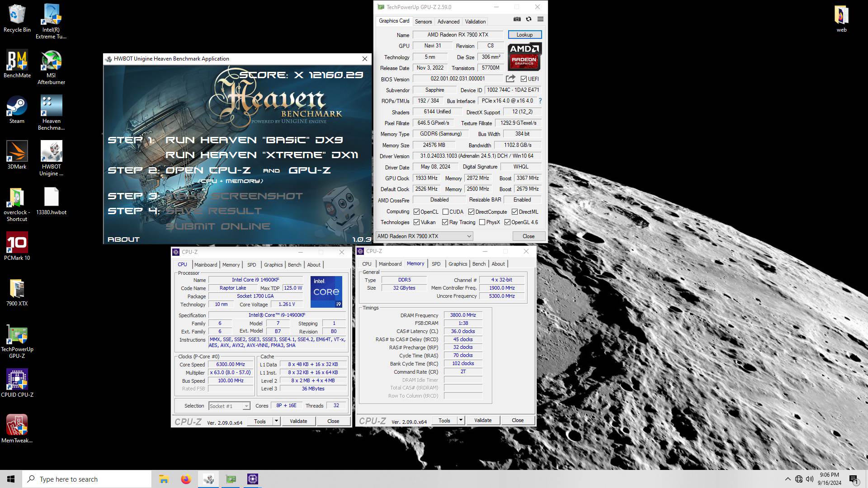Switch to Advanced tab in GPU-Z

click(x=448, y=22)
